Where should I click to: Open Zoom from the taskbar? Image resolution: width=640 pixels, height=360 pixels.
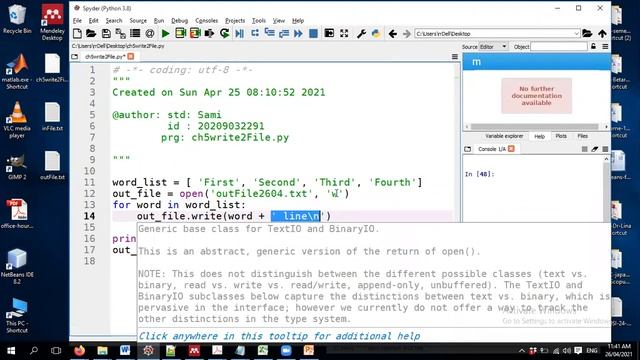pos(286,351)
